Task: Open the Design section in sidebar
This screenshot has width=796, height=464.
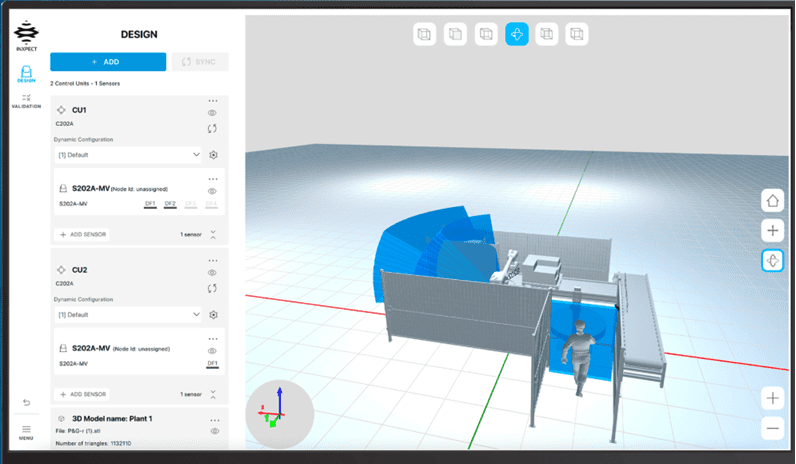Action: pyautogui.click(x=26, y=74)
